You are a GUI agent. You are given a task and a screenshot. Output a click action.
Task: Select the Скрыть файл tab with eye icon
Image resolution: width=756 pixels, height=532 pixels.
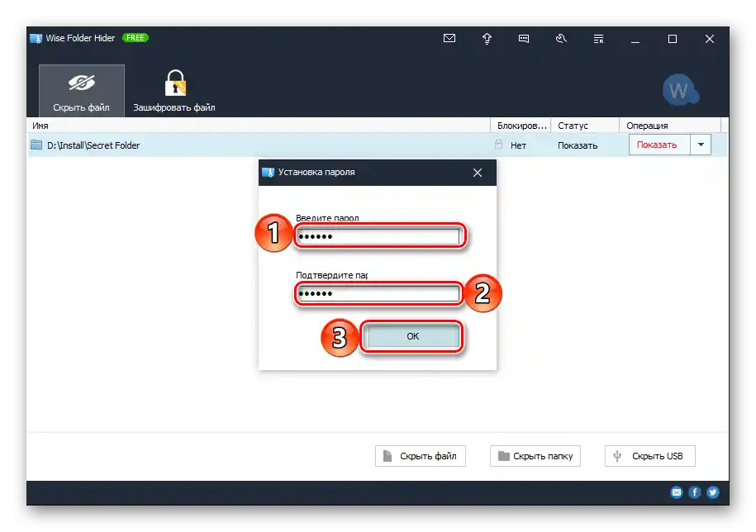point(82,91)
